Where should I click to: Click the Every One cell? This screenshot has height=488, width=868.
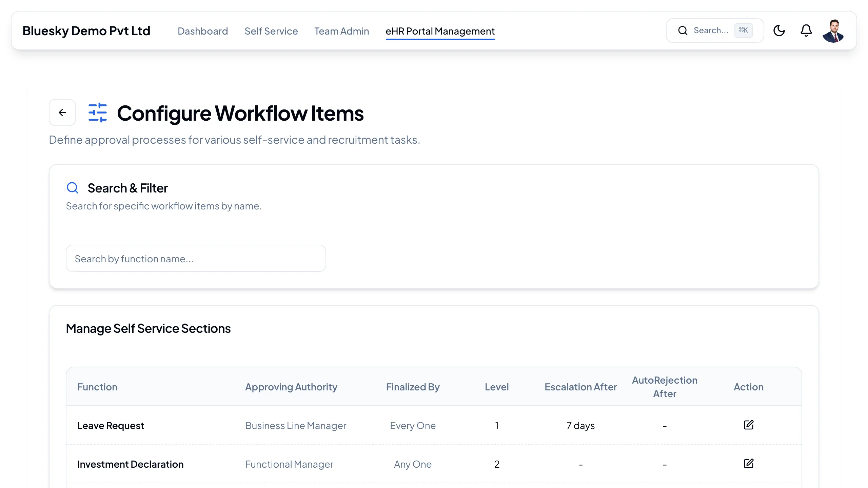click(x=413, y=426)
